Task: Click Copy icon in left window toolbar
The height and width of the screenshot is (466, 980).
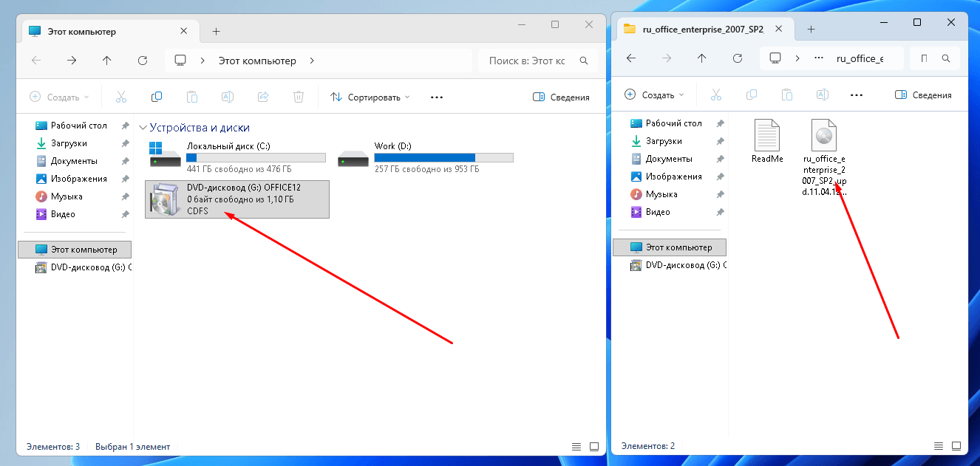Action: click(157, 97)
